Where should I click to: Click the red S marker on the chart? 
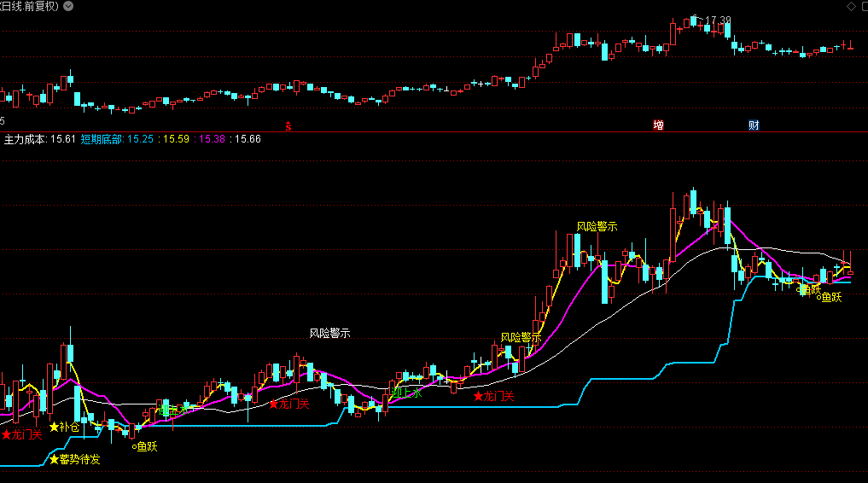click(288, 125)
